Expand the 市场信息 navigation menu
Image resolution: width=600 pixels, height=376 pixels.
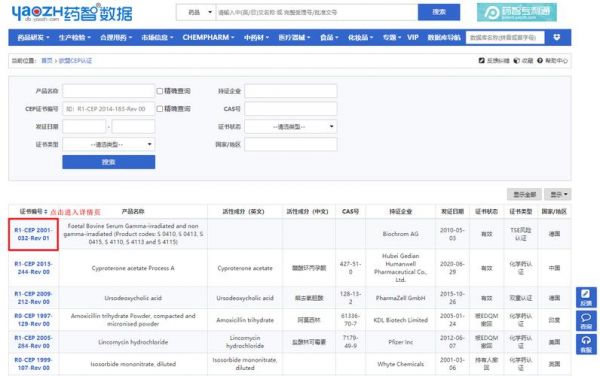point(157,37)
